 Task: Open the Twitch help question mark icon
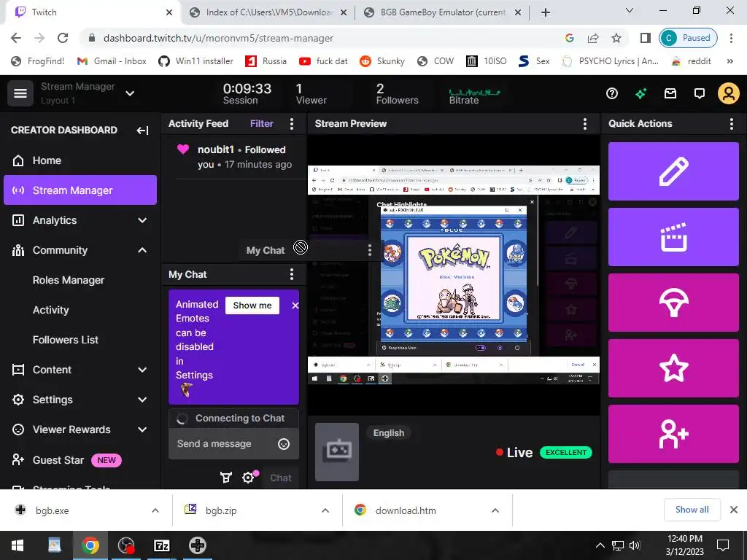(x=612, y=93)
